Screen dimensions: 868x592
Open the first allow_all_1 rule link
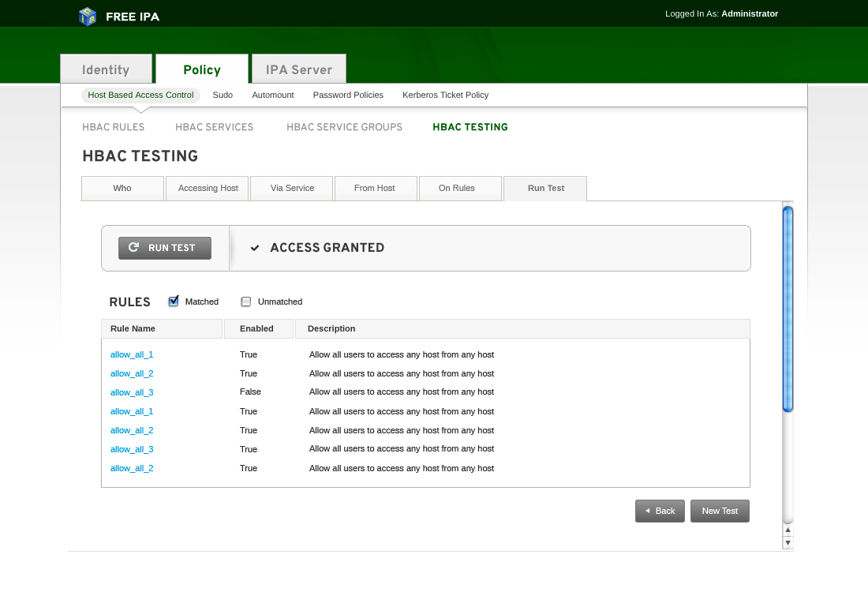point(132,354)
